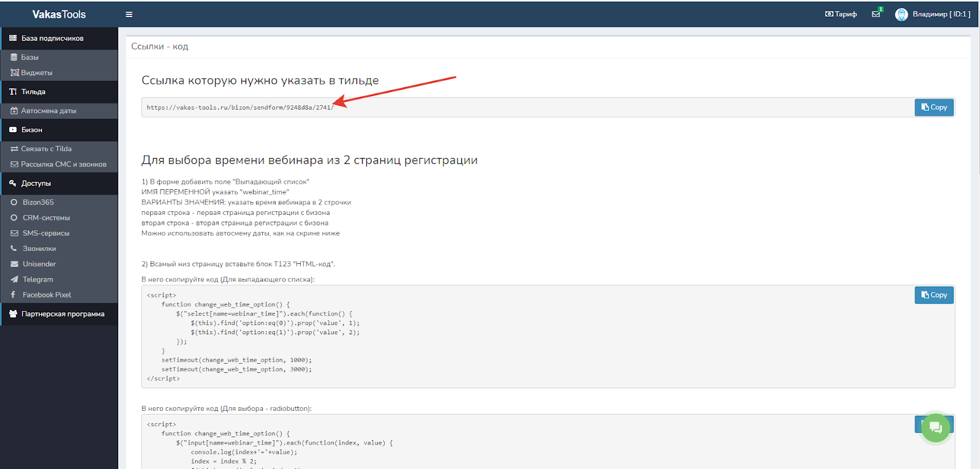This screenshot has width=980, height=469.
Task: Open the mail notifications envelope icon
Action: click(876, 14)
